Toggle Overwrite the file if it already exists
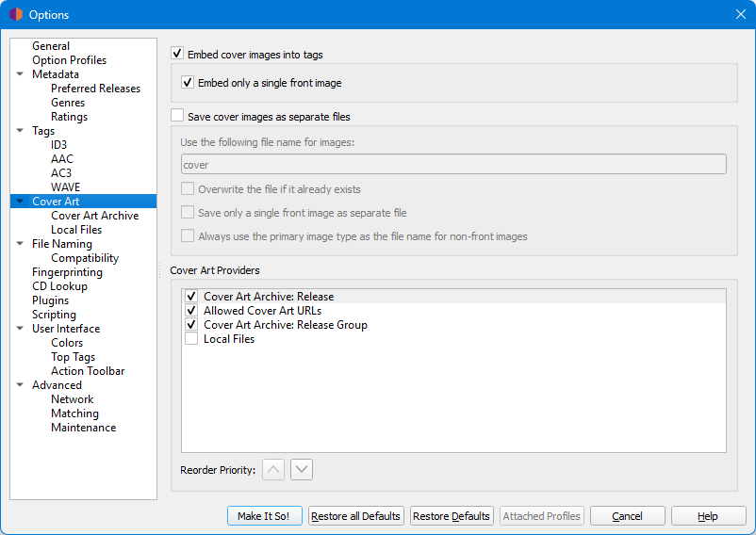 click(x=188, y=188)
